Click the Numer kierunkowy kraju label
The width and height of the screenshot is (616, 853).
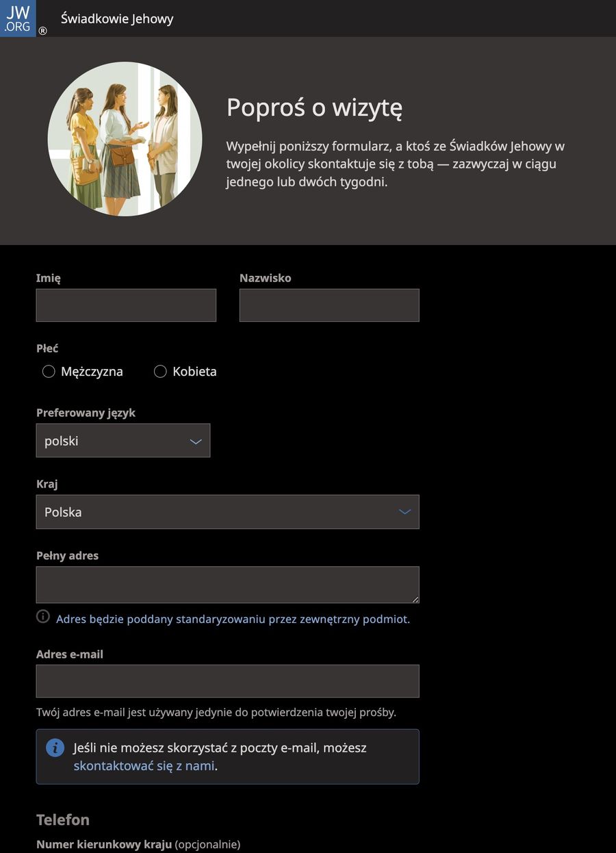[x=103, y=845]
